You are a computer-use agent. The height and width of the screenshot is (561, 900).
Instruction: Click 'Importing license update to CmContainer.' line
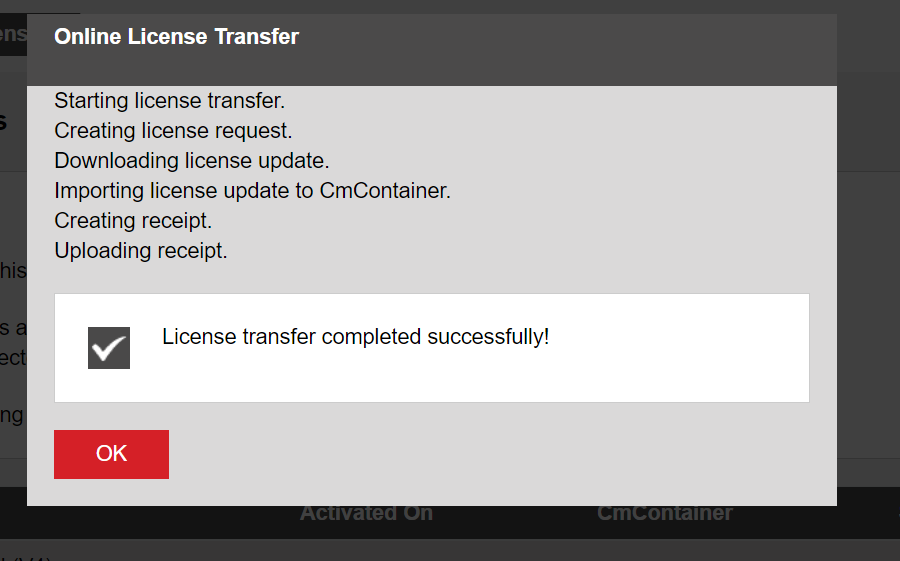click(x=252, y=191)
